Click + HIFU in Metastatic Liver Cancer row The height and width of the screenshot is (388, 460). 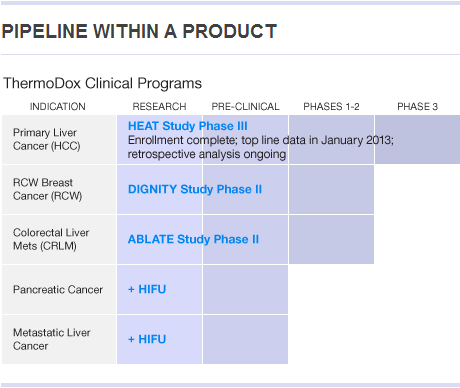[x=147, y=339]
